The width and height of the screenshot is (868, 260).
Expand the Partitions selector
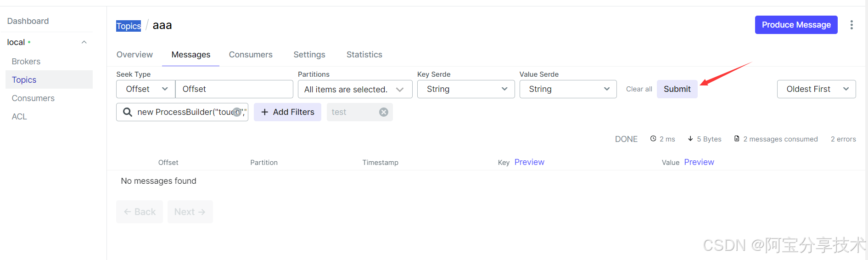[354, 89]
